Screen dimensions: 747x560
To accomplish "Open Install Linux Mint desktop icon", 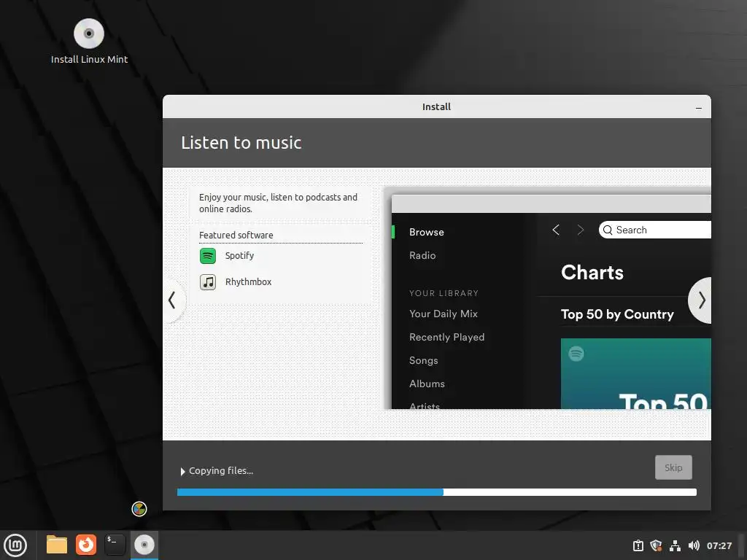I will (x=89, y=42).
